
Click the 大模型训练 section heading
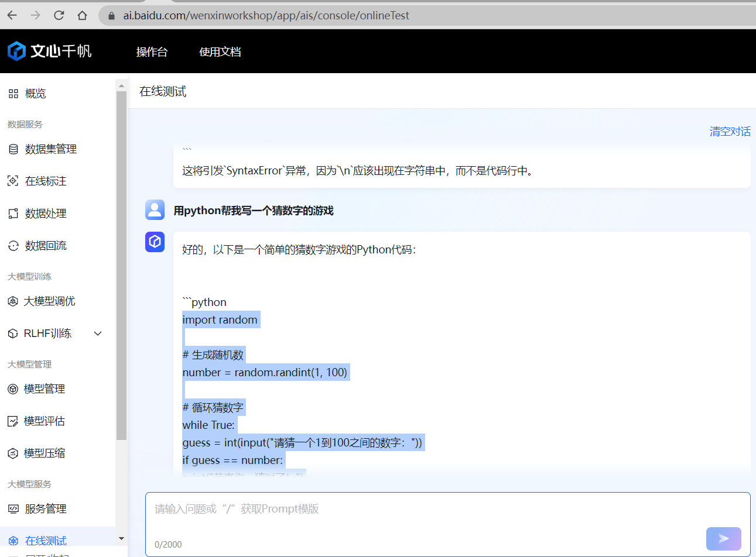tap(29, 277)
